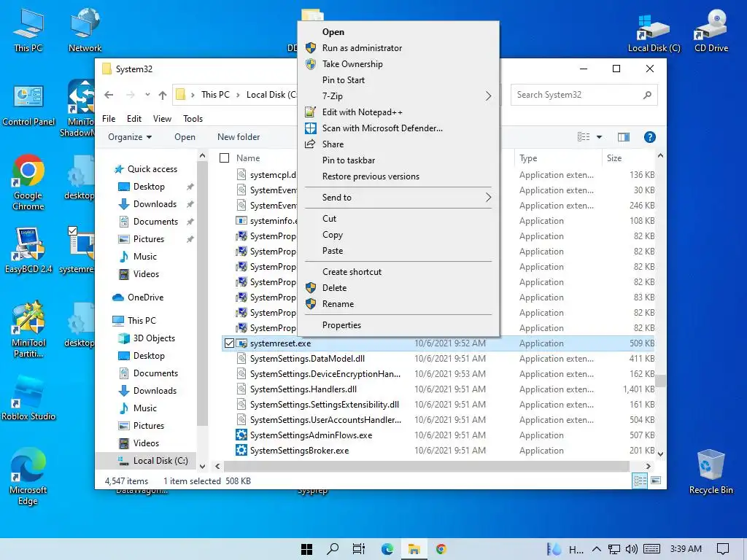Click the file list vertical scrollbar thumb
Viewport: 747px width, 560px height.
coord(660,381)
